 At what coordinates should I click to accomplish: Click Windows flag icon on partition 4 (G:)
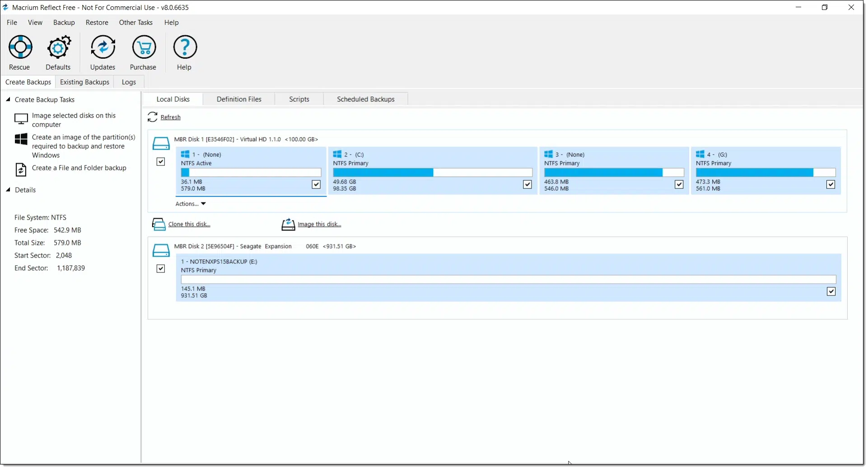700,155
